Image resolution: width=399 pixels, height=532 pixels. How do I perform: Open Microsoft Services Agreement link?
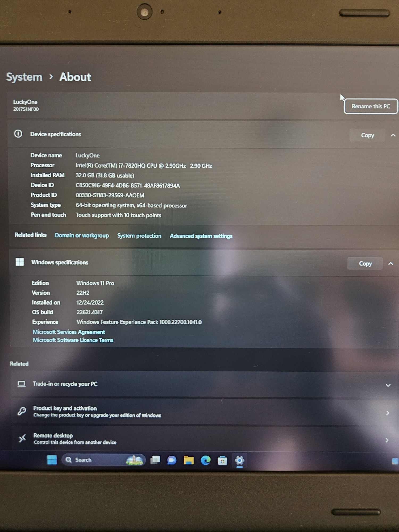[69, 332]
